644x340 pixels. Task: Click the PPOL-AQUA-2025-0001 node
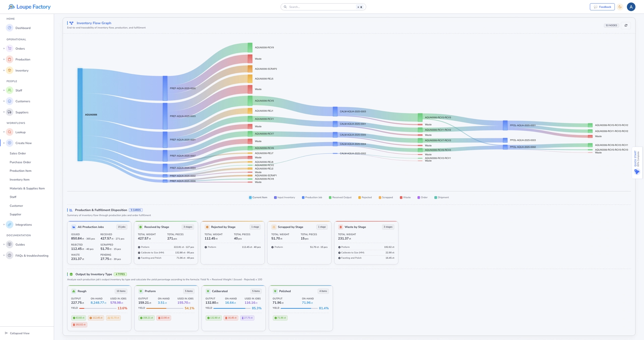[x=505, y=125]
